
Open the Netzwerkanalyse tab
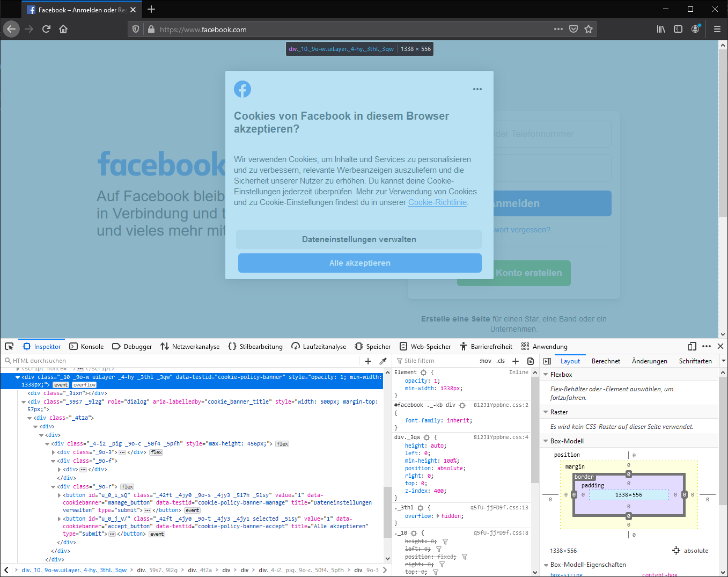pyautogui.click(x=190, y=347)
